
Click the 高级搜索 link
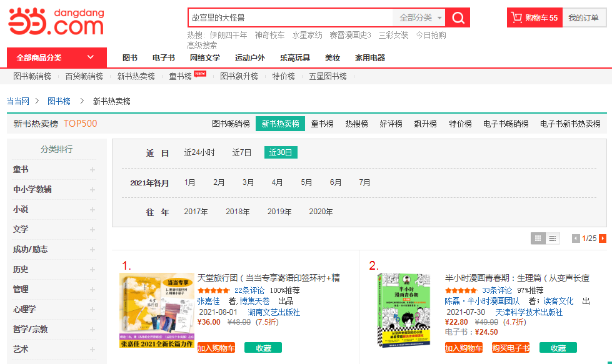202,45
